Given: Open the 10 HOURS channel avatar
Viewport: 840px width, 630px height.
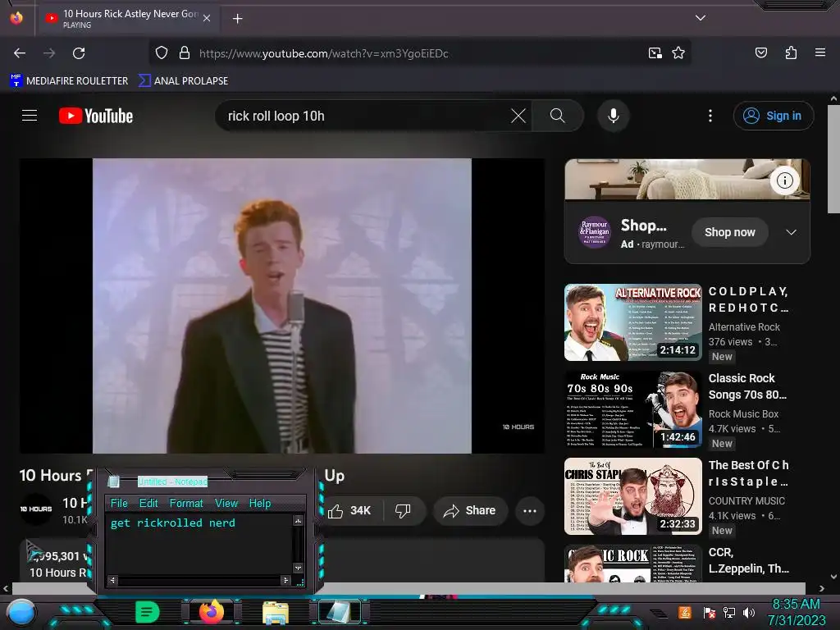Looking at the screenshot, I should [x=36, y=509].
